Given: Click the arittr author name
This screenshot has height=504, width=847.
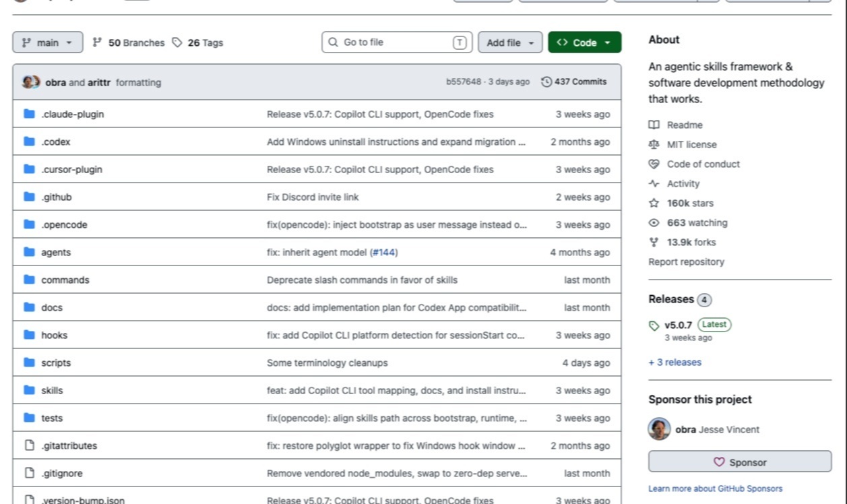Looking at the screenshot, I should pyautogui.click(x=99, y=82).
